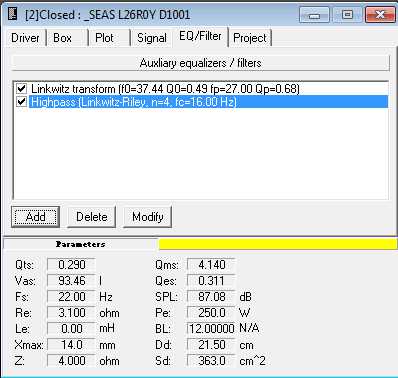398x378 pixels.
Task: Click the Dd field showing 21.50
Action: coord(211,345)
